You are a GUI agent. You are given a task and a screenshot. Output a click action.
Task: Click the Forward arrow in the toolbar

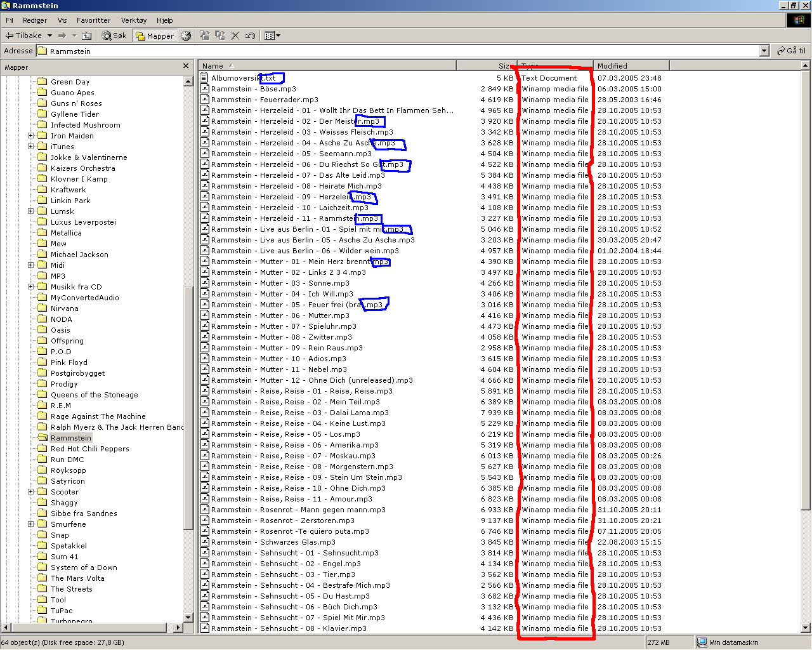pyautogui.click(x=62, y=36)
